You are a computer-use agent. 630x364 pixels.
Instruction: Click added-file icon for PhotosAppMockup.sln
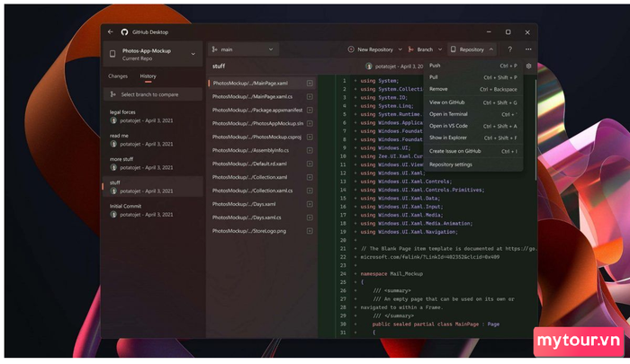coord(310,124)
